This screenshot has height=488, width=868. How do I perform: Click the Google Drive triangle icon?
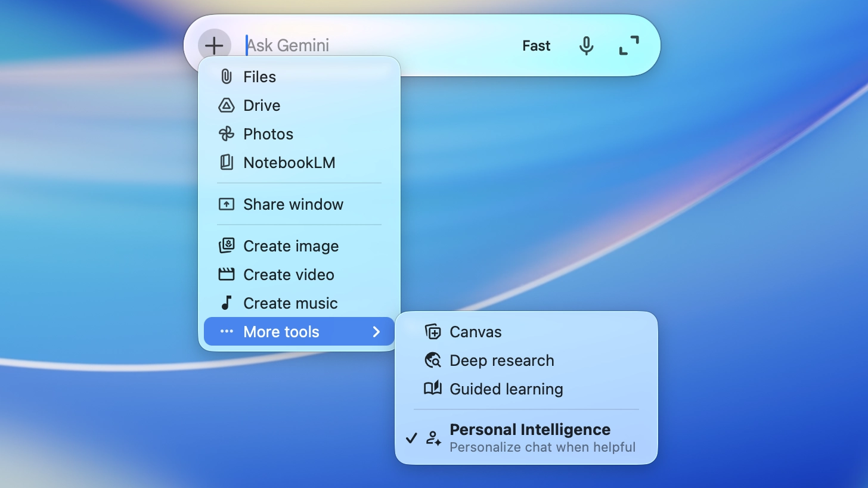click(227, 105)
